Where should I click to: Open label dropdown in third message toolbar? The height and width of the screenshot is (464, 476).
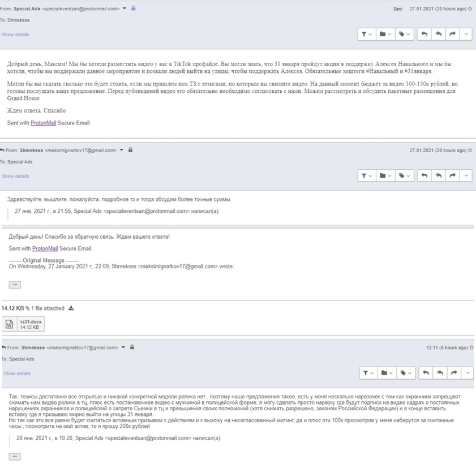click(x=406, y=373)
